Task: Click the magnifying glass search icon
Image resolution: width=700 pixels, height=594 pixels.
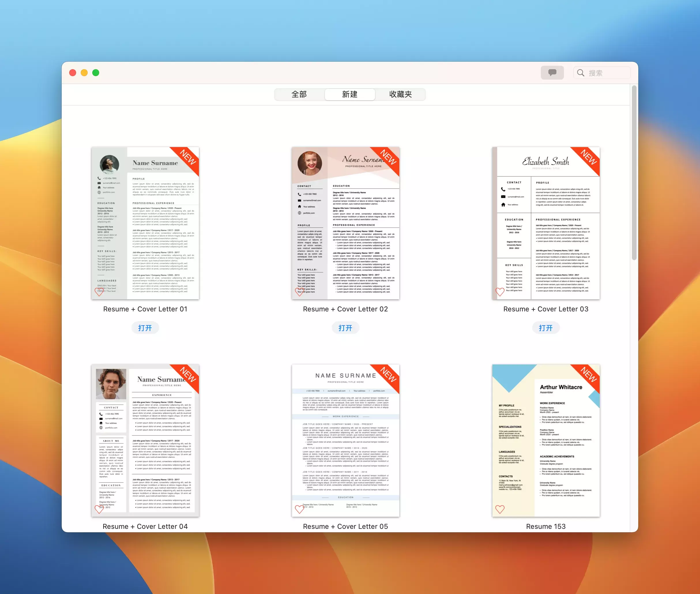Action: coord(580,73)
